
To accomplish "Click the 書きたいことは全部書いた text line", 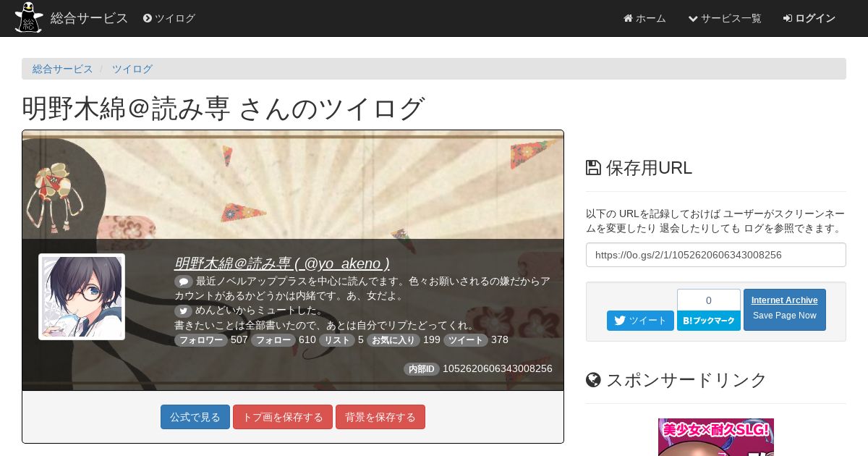I will tap(325, 325).
